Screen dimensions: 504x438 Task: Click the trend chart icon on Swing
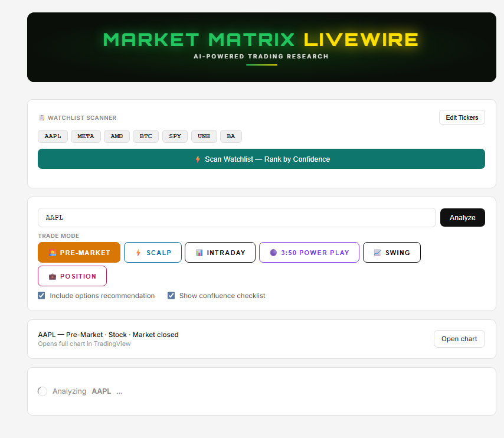tap(377, 253)
